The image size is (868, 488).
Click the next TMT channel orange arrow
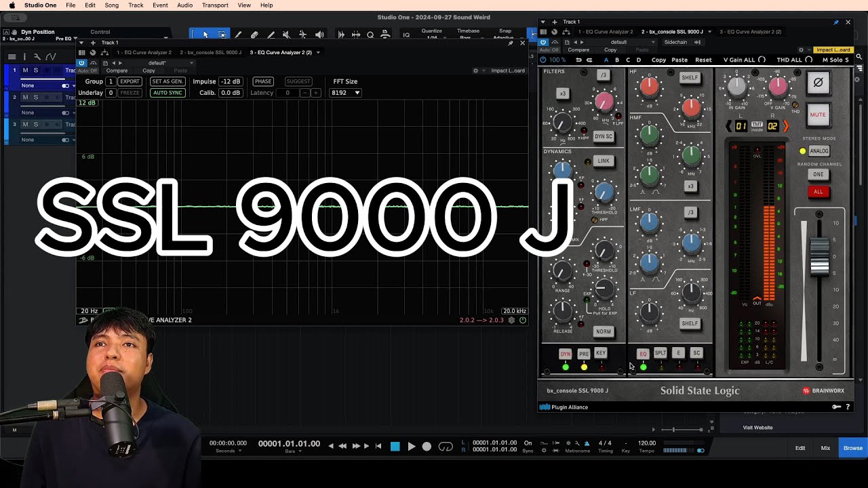pos(786,126)
